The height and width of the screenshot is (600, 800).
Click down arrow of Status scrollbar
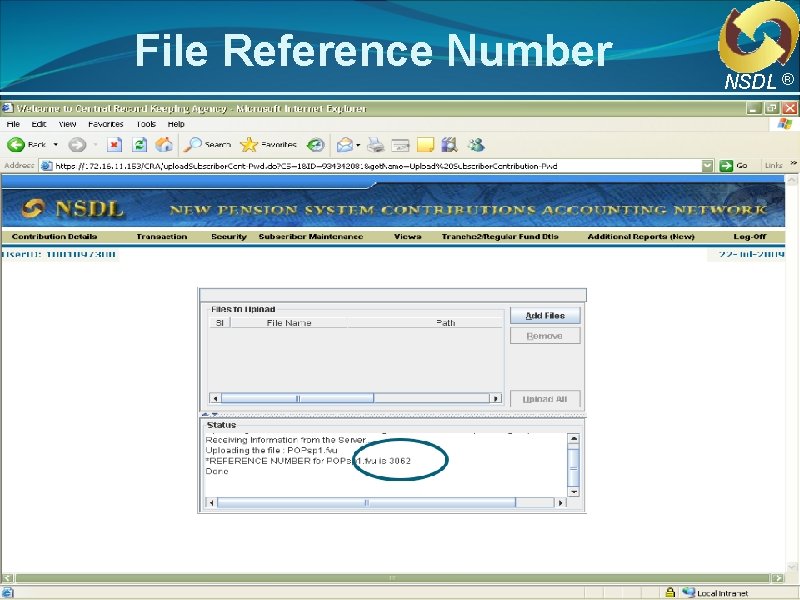573,492
